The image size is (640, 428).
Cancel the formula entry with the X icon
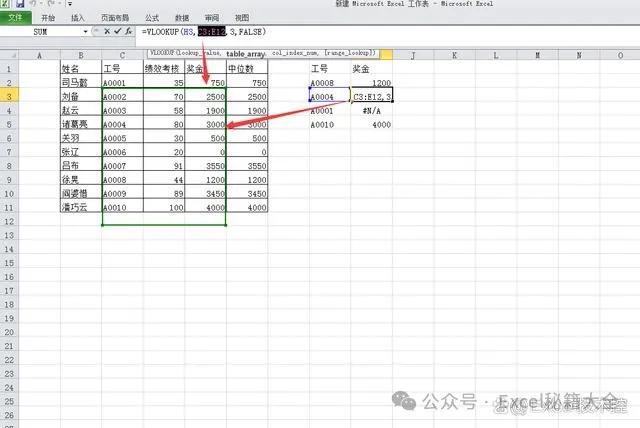pos(107,31)
